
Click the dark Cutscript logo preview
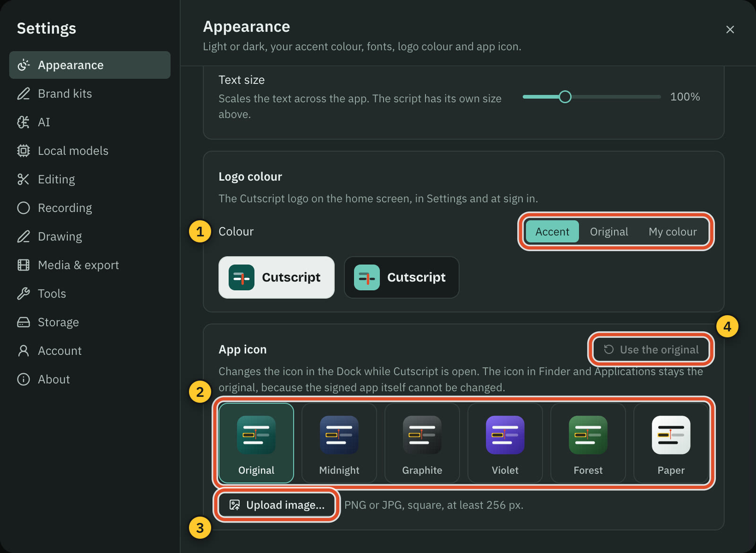402,277
